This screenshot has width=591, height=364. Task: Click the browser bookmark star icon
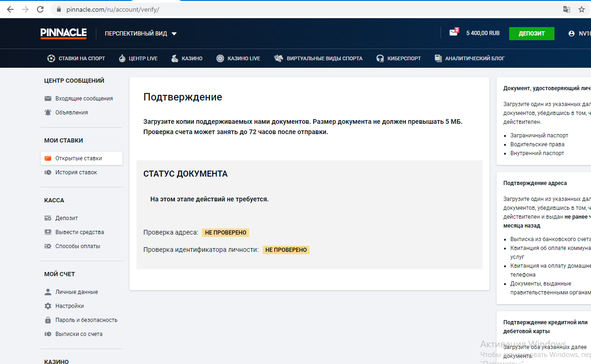pos(581,9)
